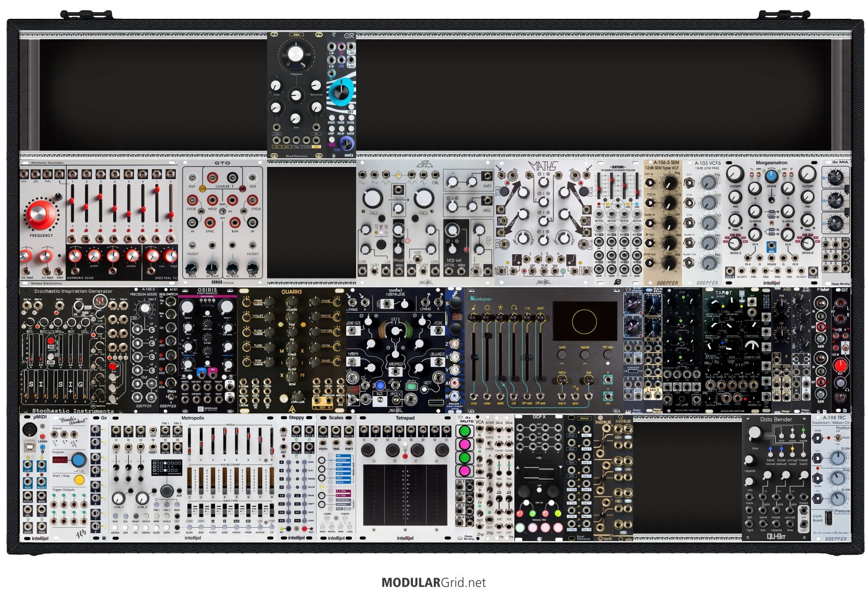Viewport: 868px width, 593px height.
Task: Click the blue Program knob on Pamela's Workout
Action: point(78,460)
